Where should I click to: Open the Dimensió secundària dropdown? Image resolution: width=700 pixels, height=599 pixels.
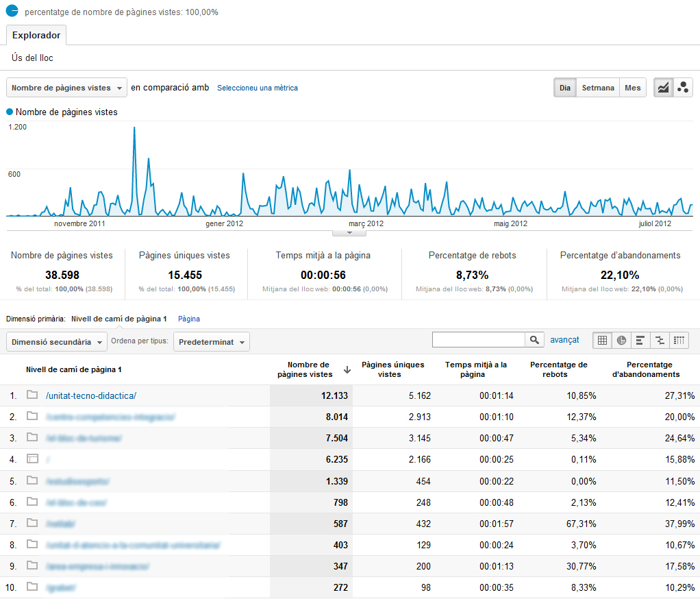(57, 342)
